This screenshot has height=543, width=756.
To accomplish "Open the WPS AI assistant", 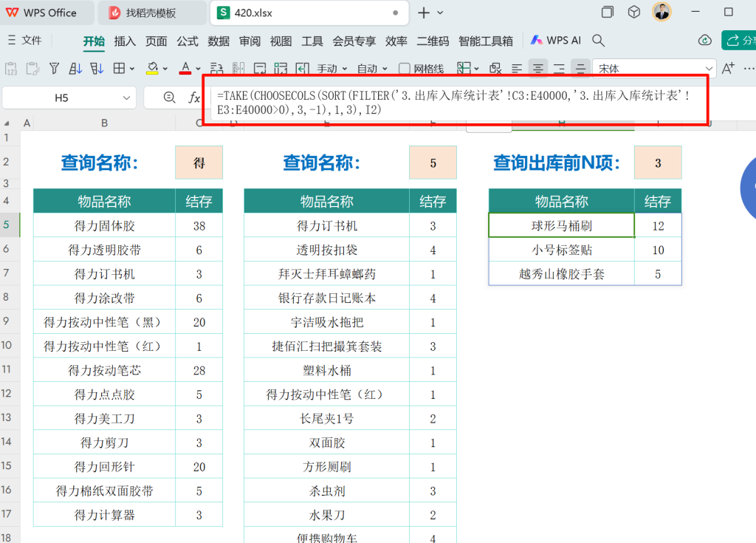I will (x=556, y=41).
